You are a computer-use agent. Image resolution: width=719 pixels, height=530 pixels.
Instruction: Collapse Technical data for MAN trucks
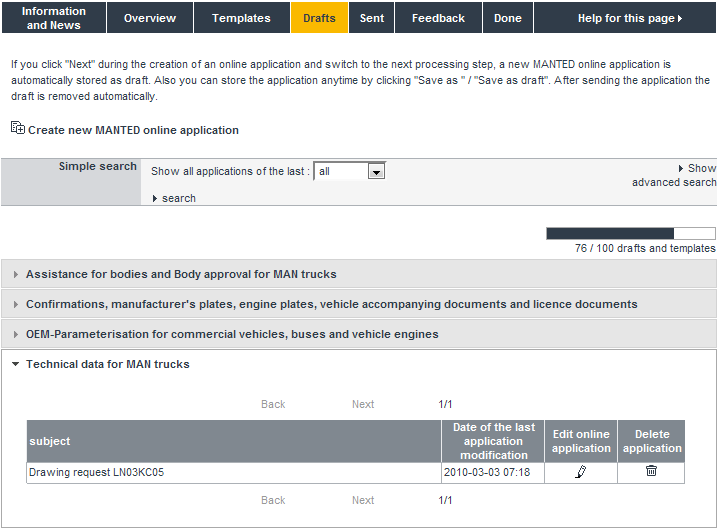click(x=108, y=364)
